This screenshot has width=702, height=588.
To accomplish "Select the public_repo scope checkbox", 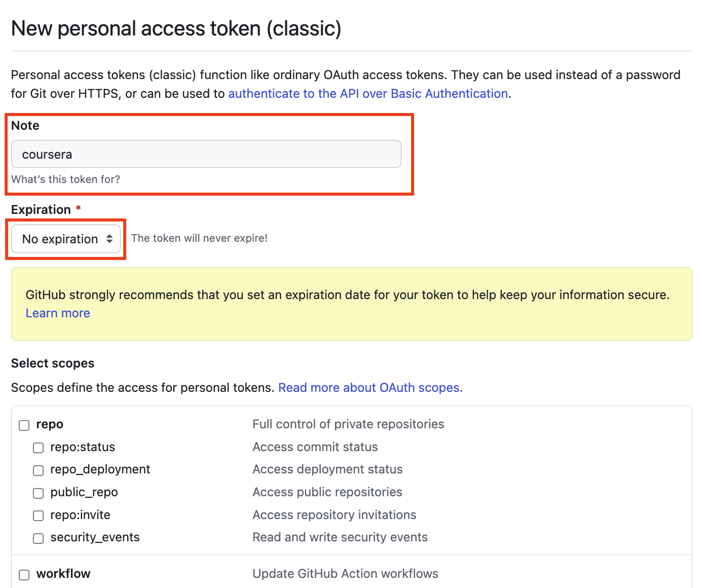I will click(39, 493).
